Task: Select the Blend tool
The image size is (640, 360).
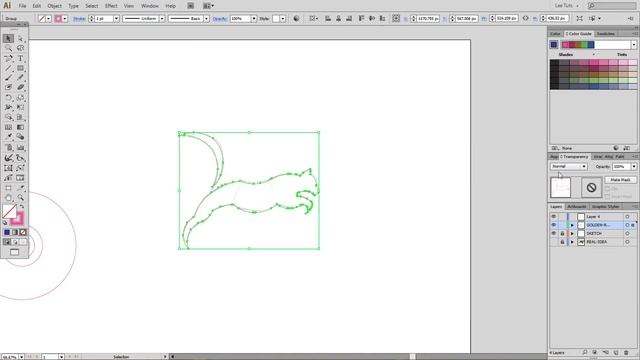Action: pos(20,137)
